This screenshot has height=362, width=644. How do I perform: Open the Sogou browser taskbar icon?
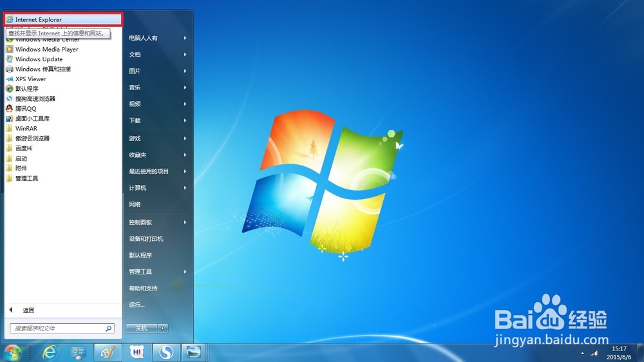166,352
